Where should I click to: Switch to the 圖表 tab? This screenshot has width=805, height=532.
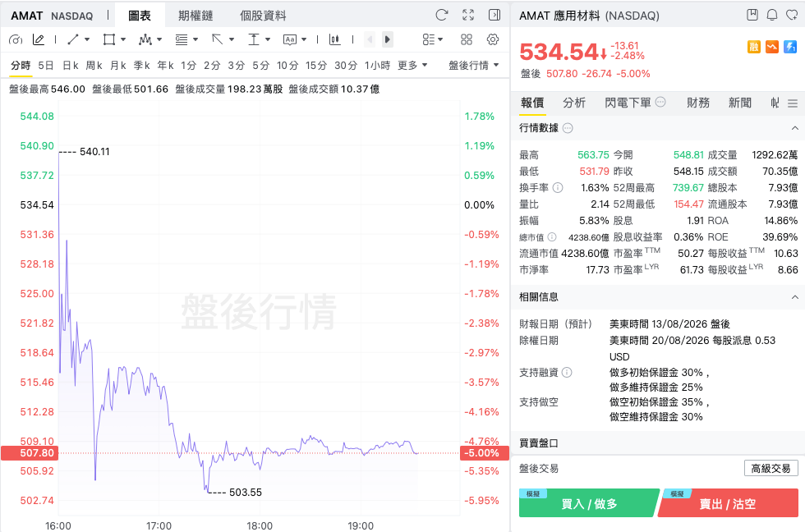(x=140, y=16)
